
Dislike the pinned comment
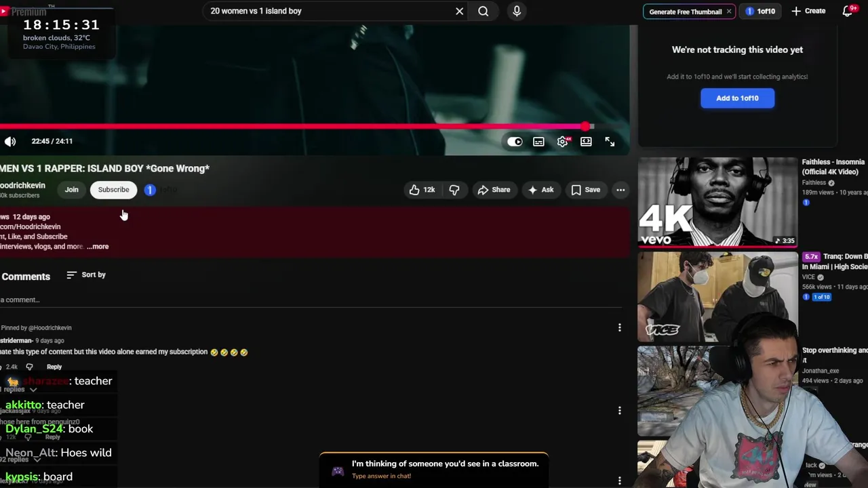point(29,367)
